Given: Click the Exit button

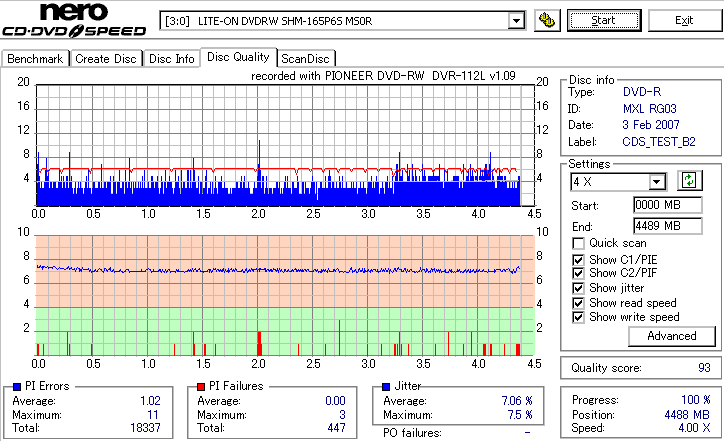Looking at the screenshot, I should pos(684,20).
